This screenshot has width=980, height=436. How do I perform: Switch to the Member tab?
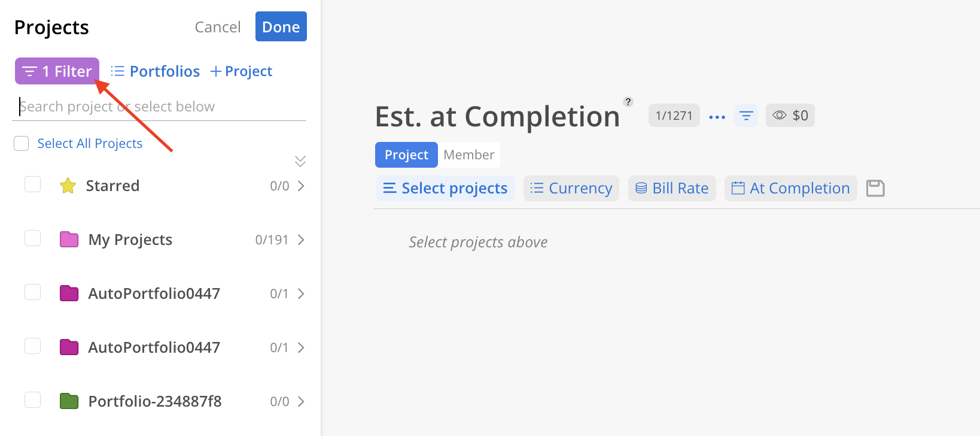coord(469,155)
